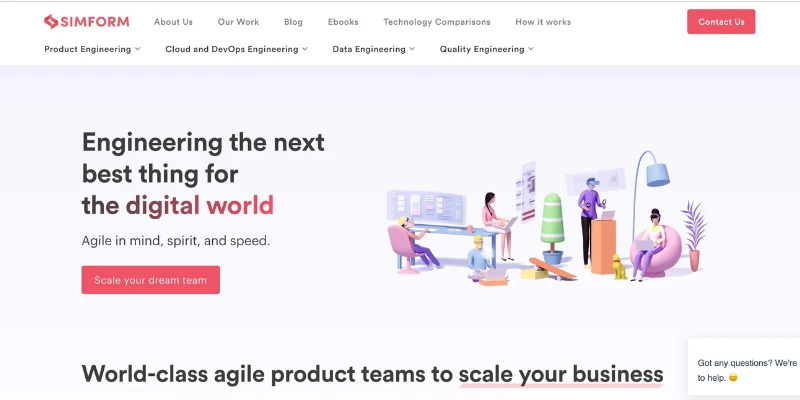Image resolution: width=800 pixels, height=400 pixels.
Task: Click the underlined scale your business text
Action: click(561, 374)
